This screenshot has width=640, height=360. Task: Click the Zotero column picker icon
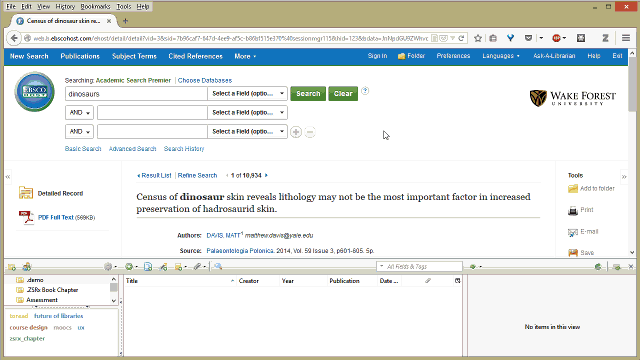pyautogui.click(x=458, y=281)
